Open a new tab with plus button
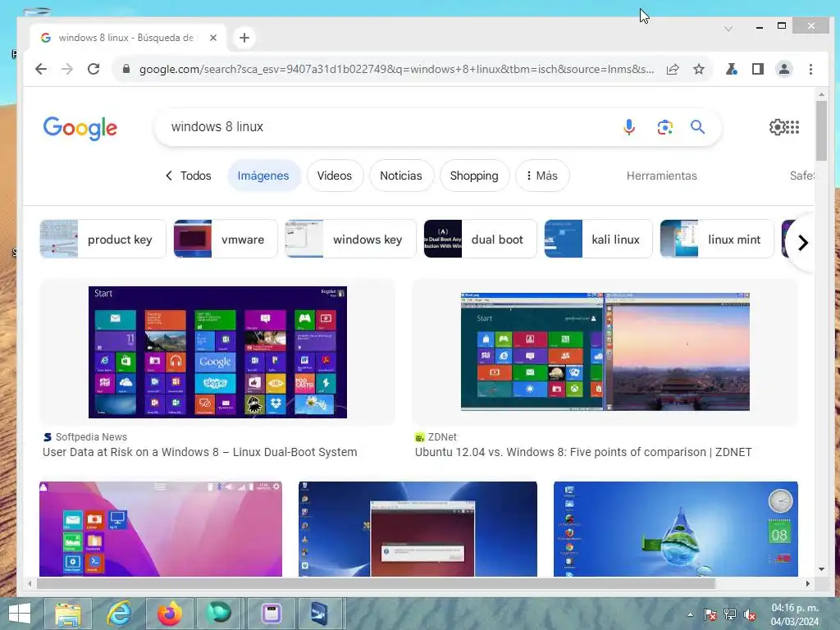The width and height of the screenshot is (840, 630). (244, 38)
